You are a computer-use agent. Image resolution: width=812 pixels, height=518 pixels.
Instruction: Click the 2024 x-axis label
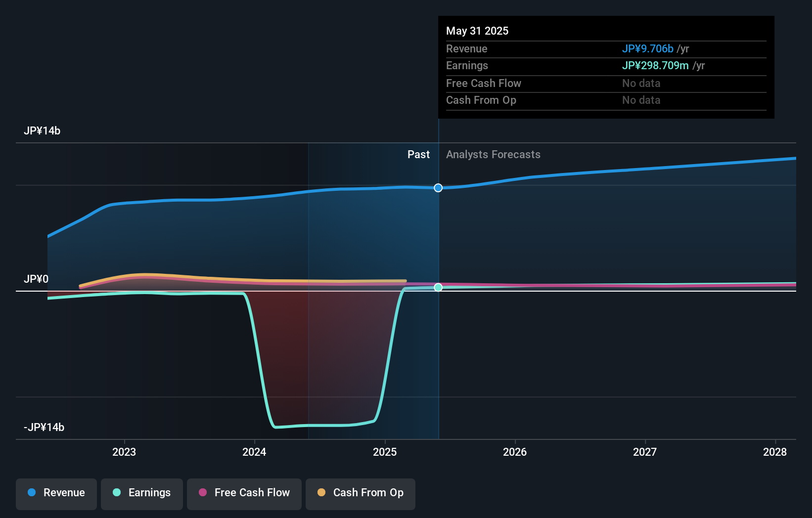[x=254, y=452]
